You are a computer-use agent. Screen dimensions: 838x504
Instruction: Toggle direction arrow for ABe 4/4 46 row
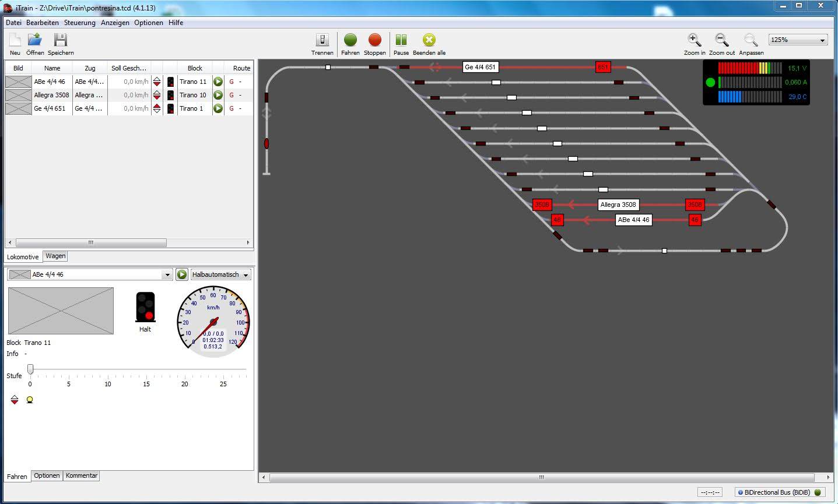coord(157,82)
